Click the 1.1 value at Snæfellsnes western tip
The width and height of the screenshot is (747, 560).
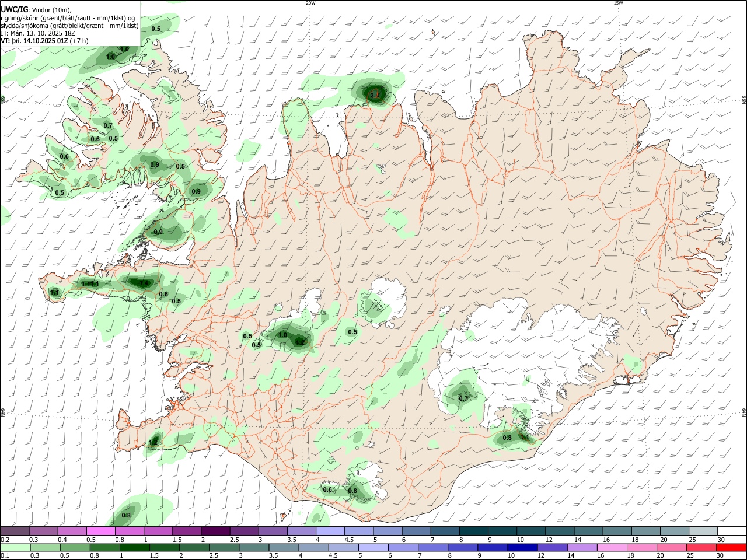[x=54, y=292]
